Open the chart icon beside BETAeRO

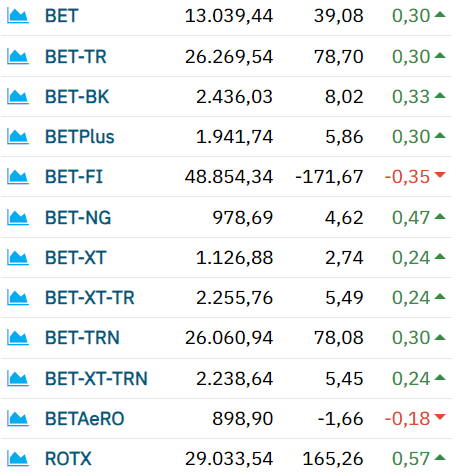[18, 419]
